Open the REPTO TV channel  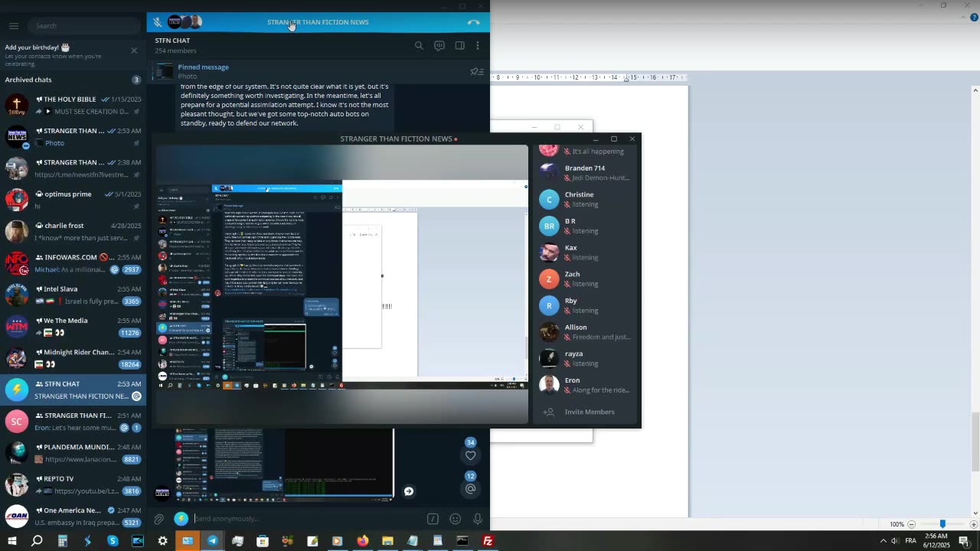(73, 484)
